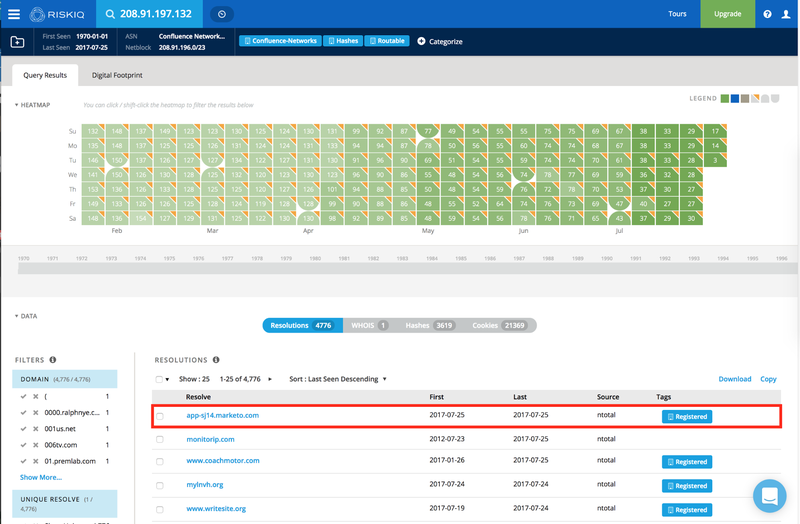Go to next results page arrow
800x524 pixels.
click(270, 379)
